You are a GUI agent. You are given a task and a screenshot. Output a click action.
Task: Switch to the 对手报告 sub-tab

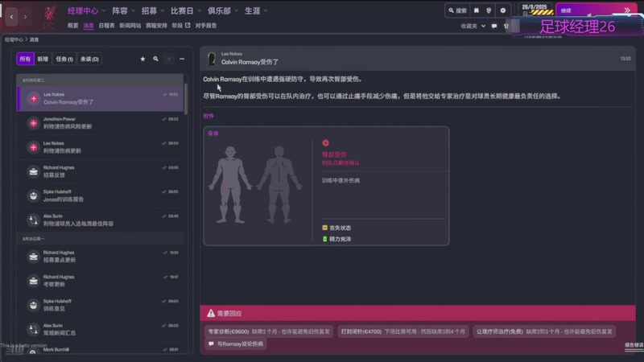(x=206, y=26)
